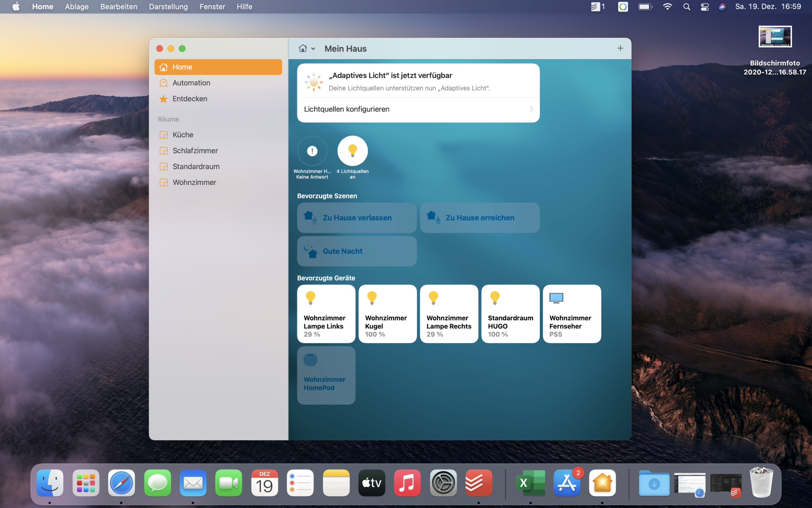Screen dimensions: 812x508
Task: Toggle Wohnzimmer Lampe Links light tile
Action: pyautogui.click(x=326, y=314)
